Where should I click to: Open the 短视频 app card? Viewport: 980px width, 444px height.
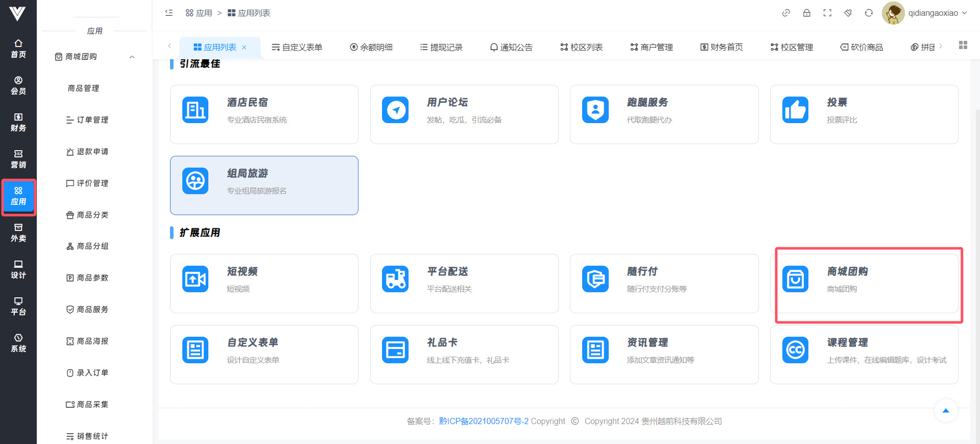click(x=264, y=283)
